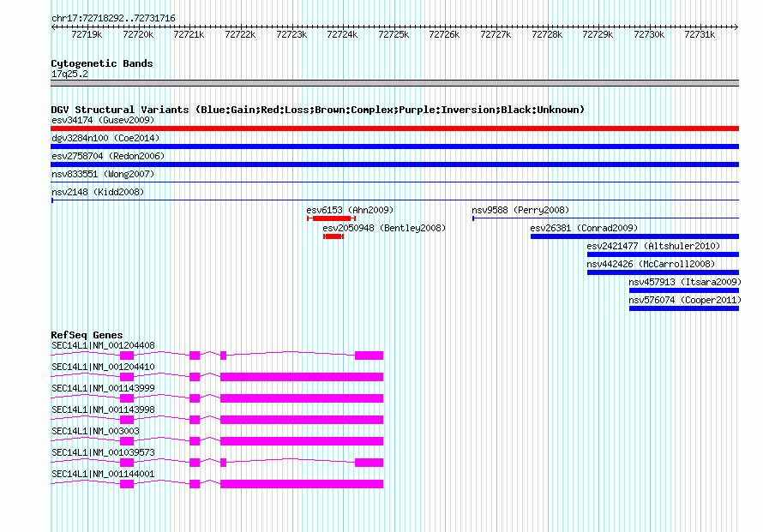
Task: Select SEC14L1|NM_001143998 transcript label
Action: coord(103,410)
